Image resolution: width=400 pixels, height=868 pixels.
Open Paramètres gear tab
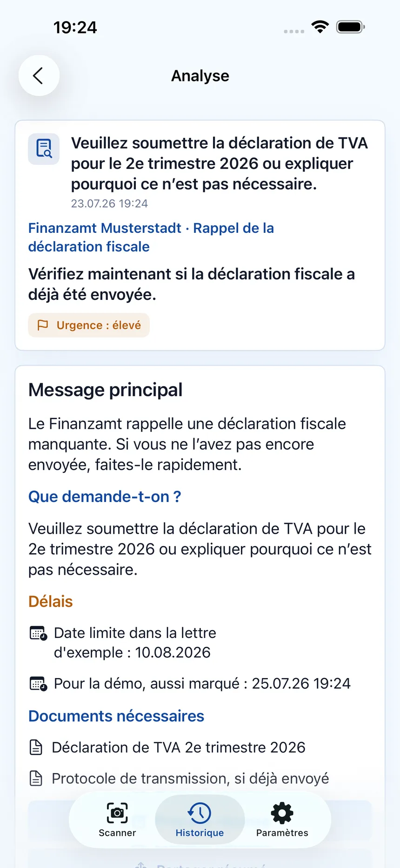282,820
